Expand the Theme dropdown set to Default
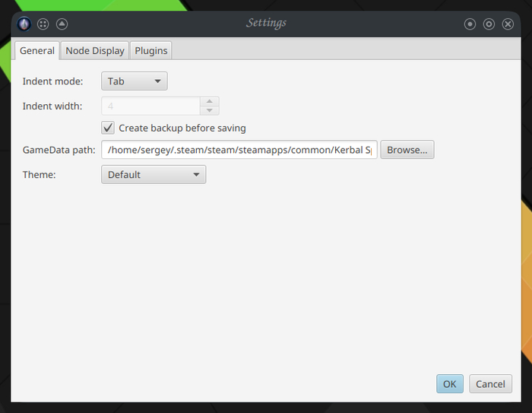This screenshot has width=532, height=413. pos(154,175)
